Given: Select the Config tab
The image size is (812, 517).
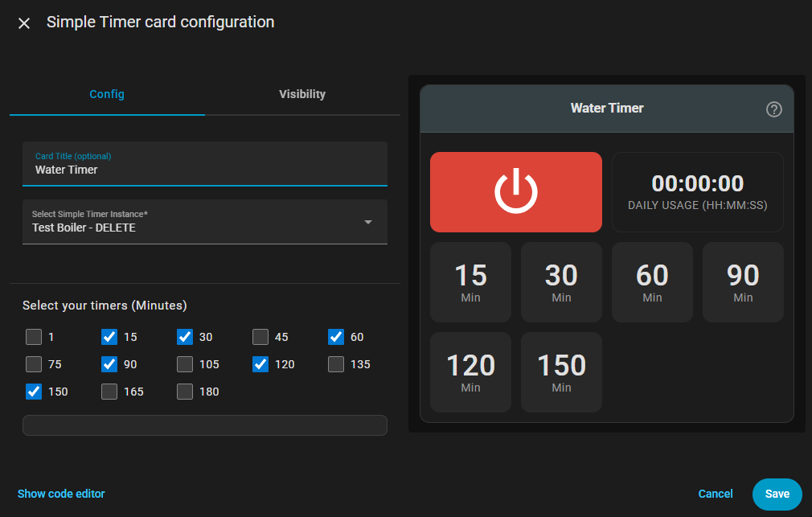Looking at the screenshot, I should (x=107, y=94).
